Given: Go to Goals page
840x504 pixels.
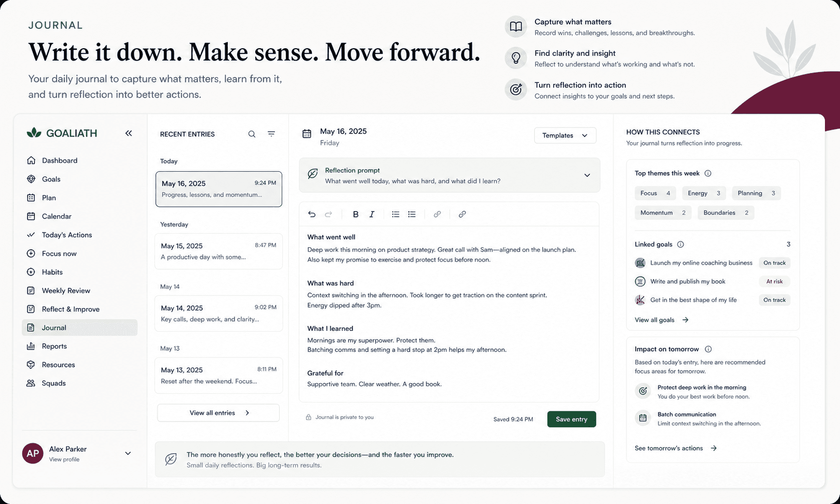Looking at the screenshot, I should pos(79,179).
